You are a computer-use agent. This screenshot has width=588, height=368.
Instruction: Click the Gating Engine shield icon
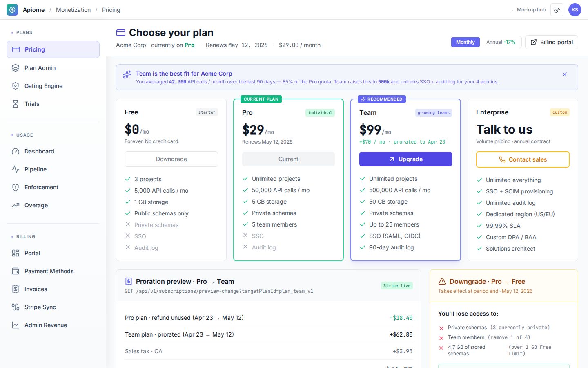16,86
